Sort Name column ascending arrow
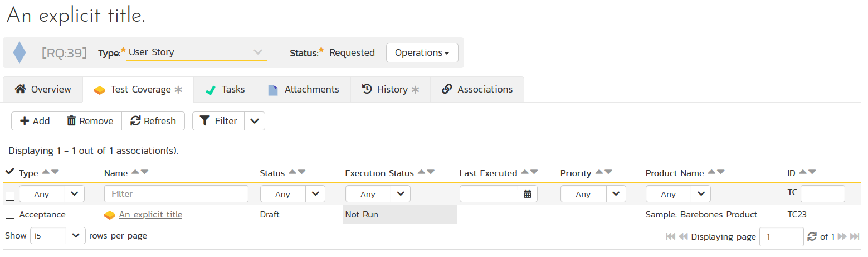The height and width of the screenshot is (257, 868). pos(135,173)
